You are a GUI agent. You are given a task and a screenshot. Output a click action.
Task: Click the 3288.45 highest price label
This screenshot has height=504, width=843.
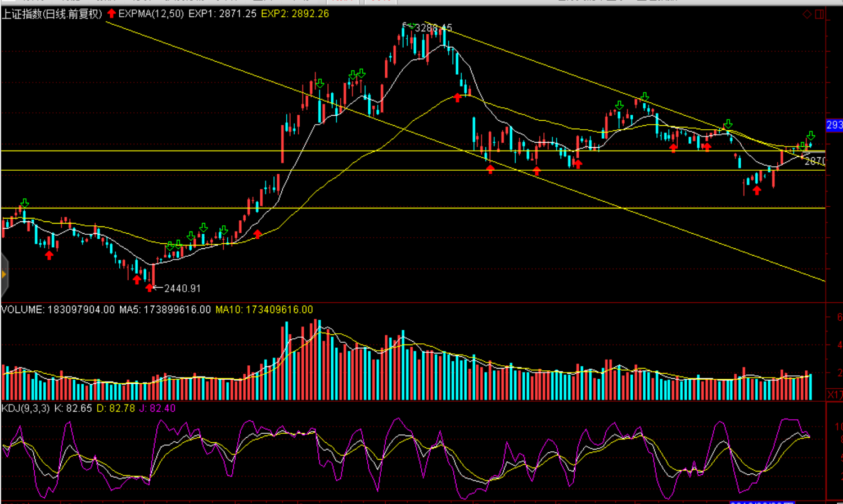click(x=433, y=28)
